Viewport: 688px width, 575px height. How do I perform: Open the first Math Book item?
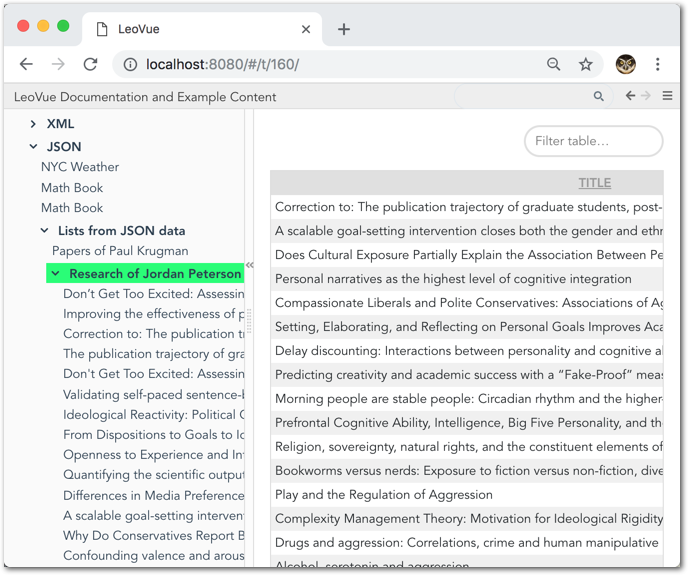[x=72, y=188]
